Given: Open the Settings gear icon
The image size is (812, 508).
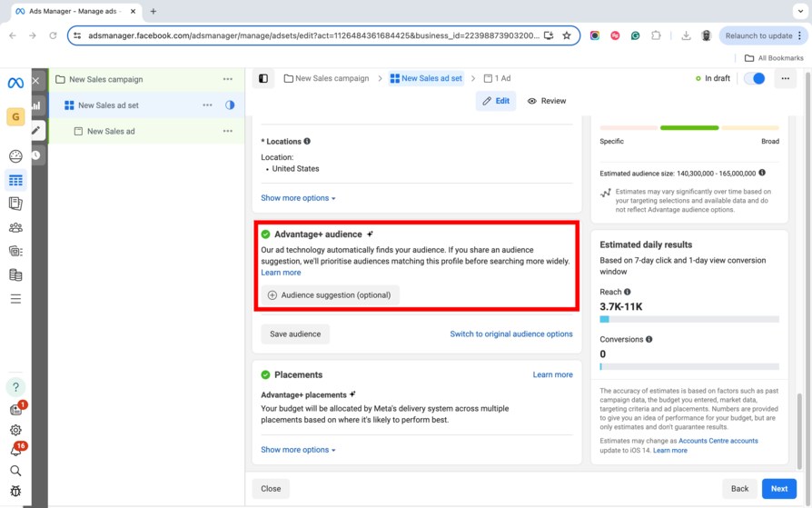Looking at the screenshot, I should tap(15, 430).
